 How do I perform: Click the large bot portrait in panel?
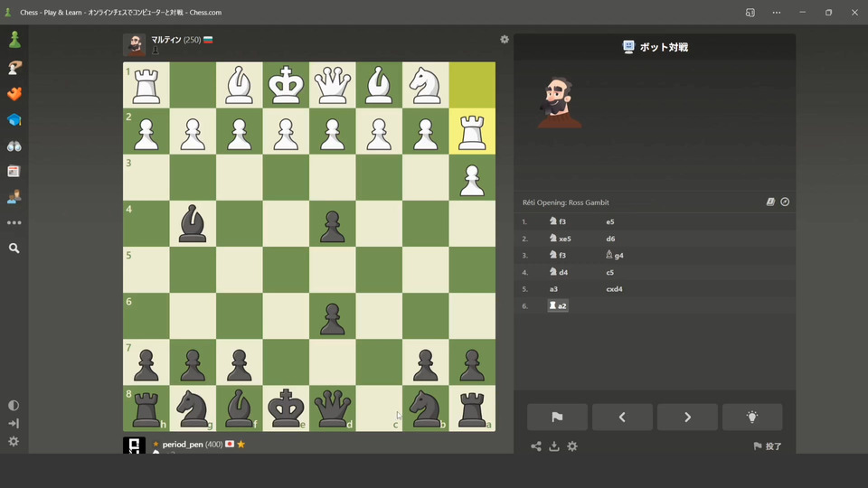[x=559, y=103]
